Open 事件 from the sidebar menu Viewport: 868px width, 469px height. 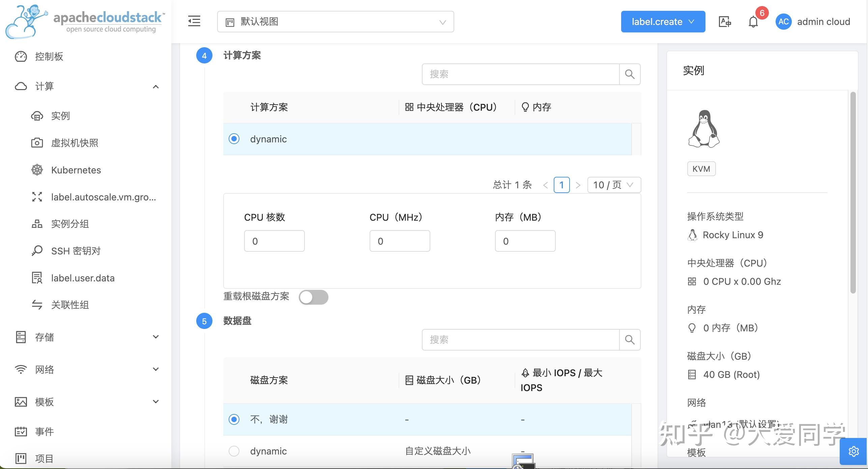tap(44, 431)
